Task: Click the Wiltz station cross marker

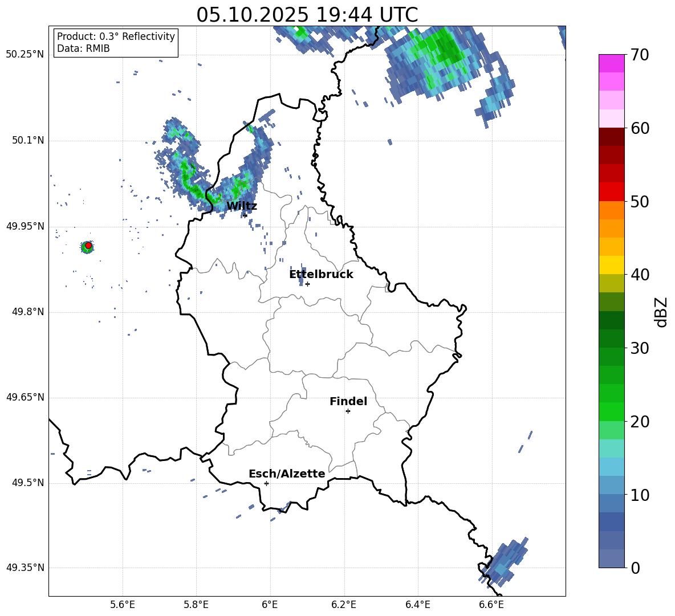Action: [245, 215]
